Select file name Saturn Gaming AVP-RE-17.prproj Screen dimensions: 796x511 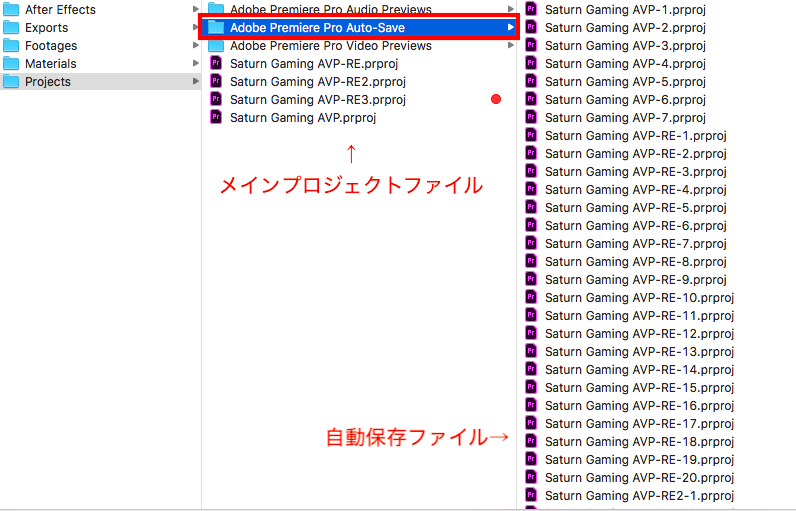pos(640,424)
